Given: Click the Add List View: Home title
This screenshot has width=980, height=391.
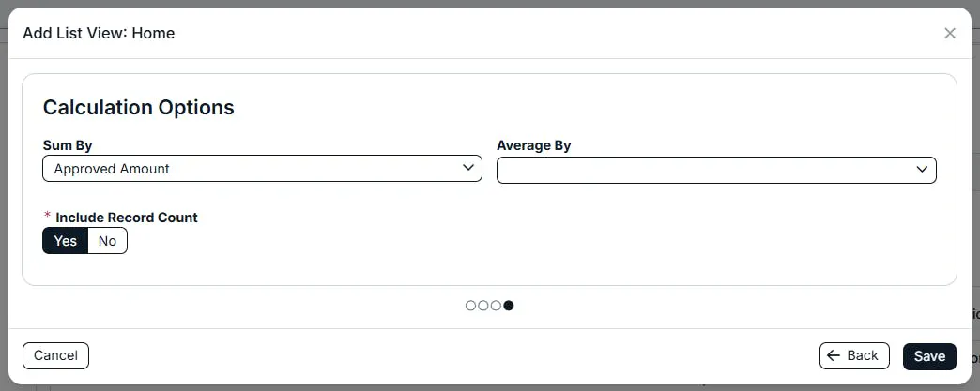Looking at the screenshot, I should click(x=99, y=33).
